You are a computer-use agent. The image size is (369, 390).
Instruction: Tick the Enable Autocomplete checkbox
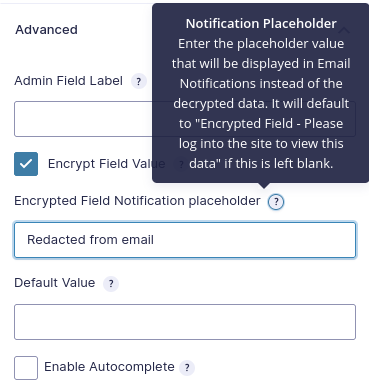pos(26,368)
